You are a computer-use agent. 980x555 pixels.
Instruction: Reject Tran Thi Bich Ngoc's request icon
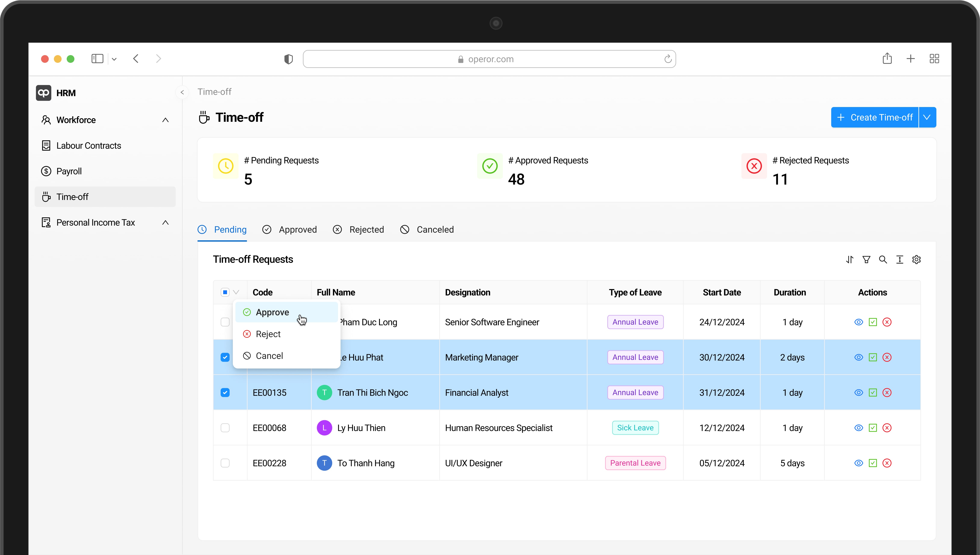(887, 393)
